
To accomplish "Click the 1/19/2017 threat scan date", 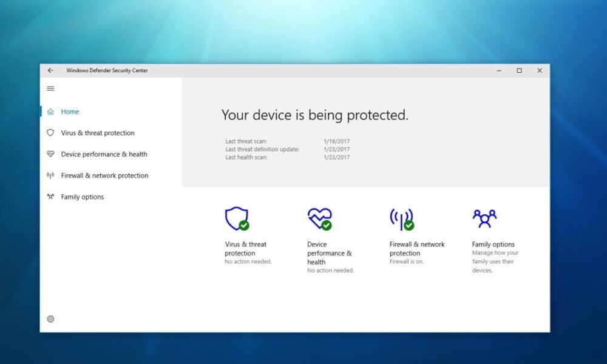I will pyautogui.click(x=336, y=141).
